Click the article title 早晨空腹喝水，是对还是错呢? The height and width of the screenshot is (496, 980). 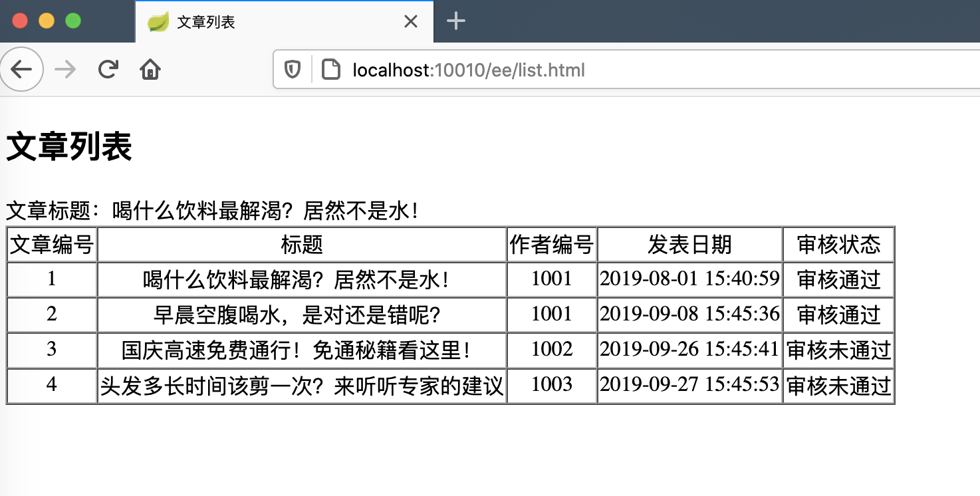[301, 314]
